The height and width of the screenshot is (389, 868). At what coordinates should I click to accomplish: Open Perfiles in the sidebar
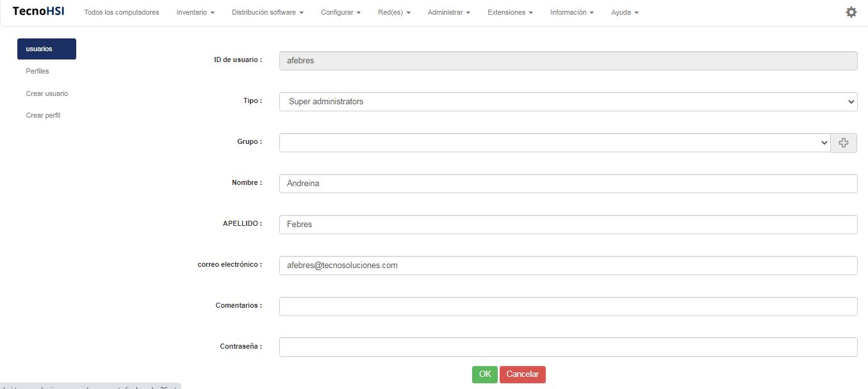click(38, 71)
